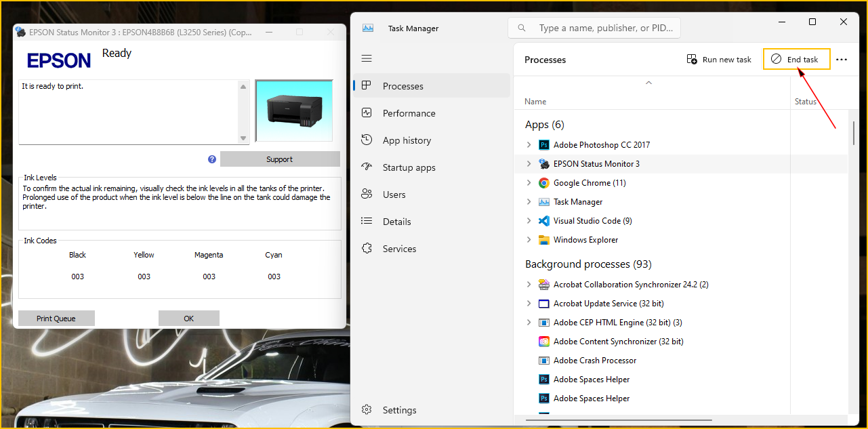Expand the Adobe Photoshop CC 2017 process group

(x=529, y=145)
